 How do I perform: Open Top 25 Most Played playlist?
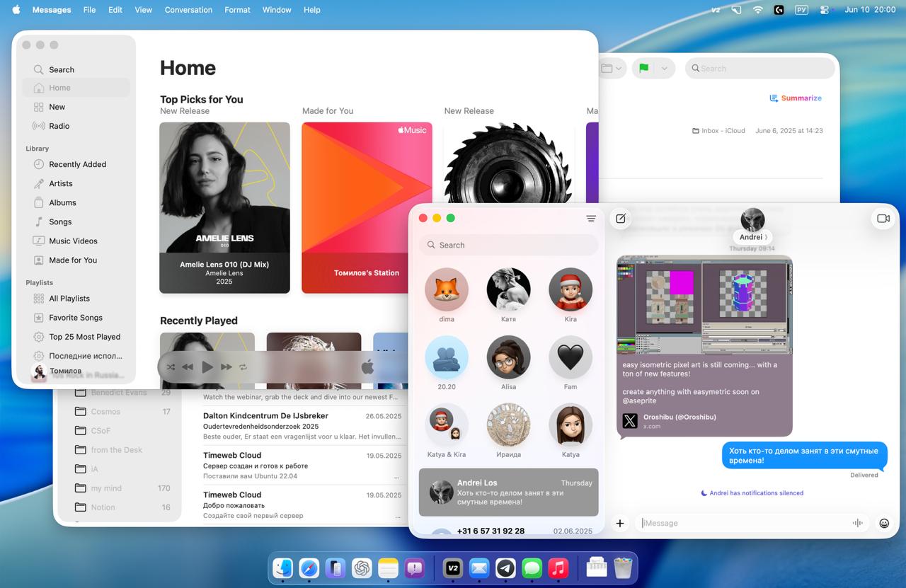point(76,337)
